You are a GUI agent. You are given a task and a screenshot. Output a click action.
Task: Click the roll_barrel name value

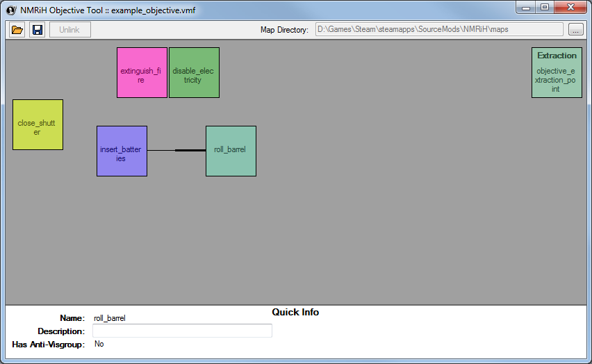(110, 318)
